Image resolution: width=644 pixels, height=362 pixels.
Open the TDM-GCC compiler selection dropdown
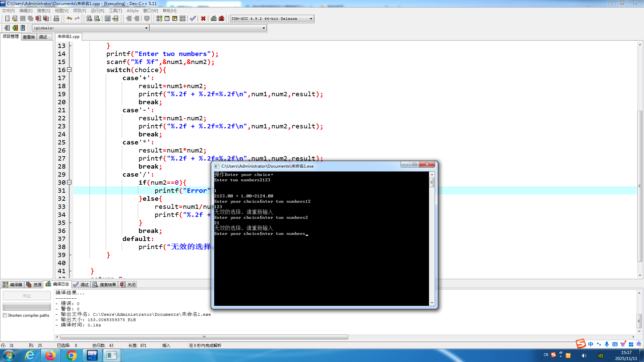tap(311, 19)
